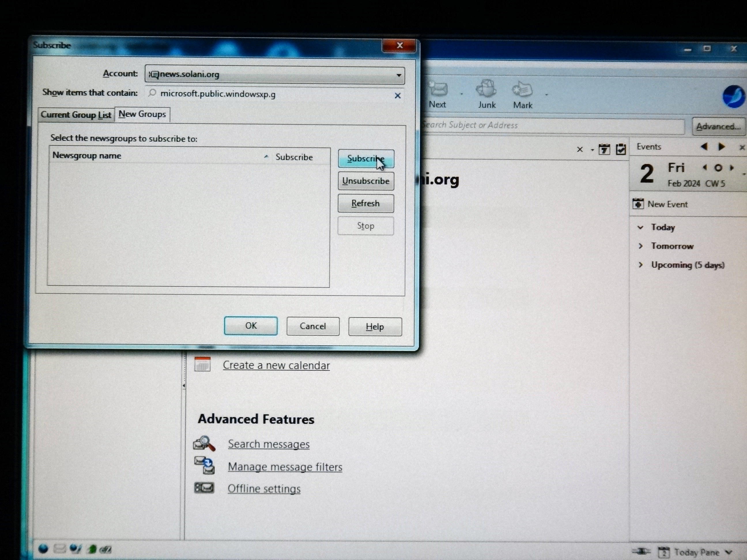The height and width of the screenshot is (560, 747).
Task: Click the Refresh button
Action: (x=366, y=203)
